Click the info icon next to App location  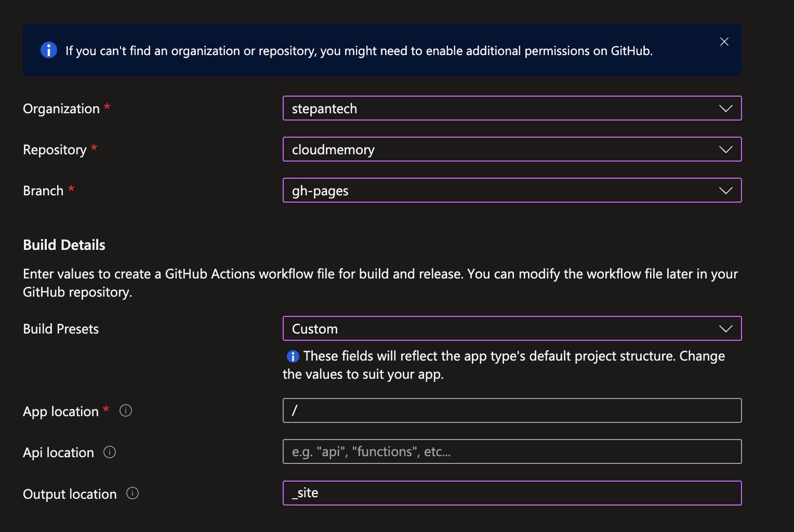coord(126,411)
